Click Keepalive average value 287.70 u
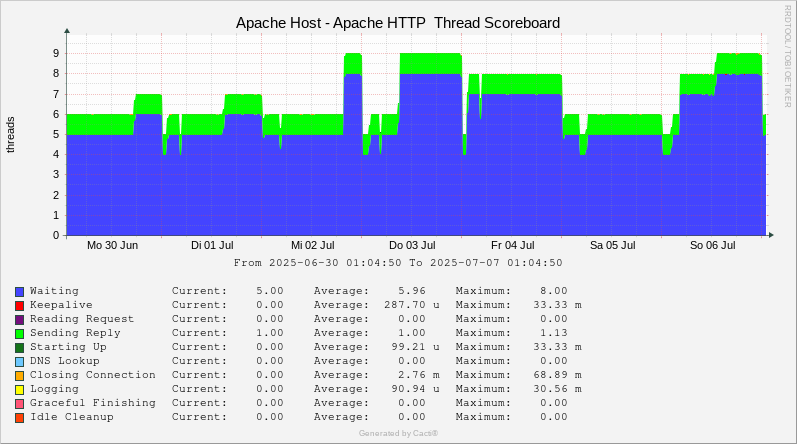The width and height of the screenshot is (797, 444). click(x=412, y=305)
